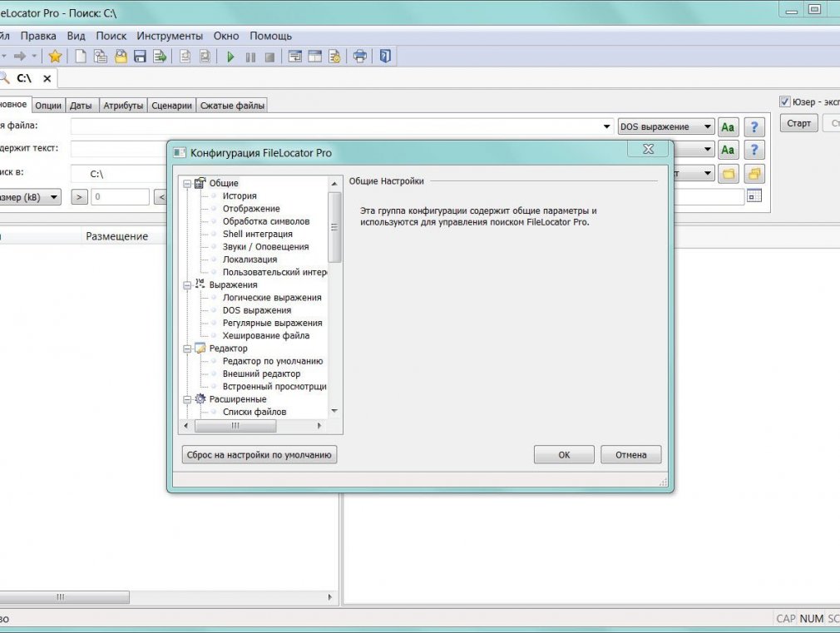
Task: Select Регулярные выражения in settings tree
Action: [x=272, y=323]
